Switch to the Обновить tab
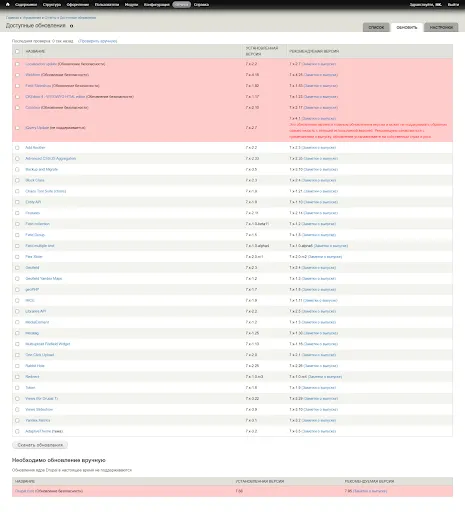 click(407, 27)
